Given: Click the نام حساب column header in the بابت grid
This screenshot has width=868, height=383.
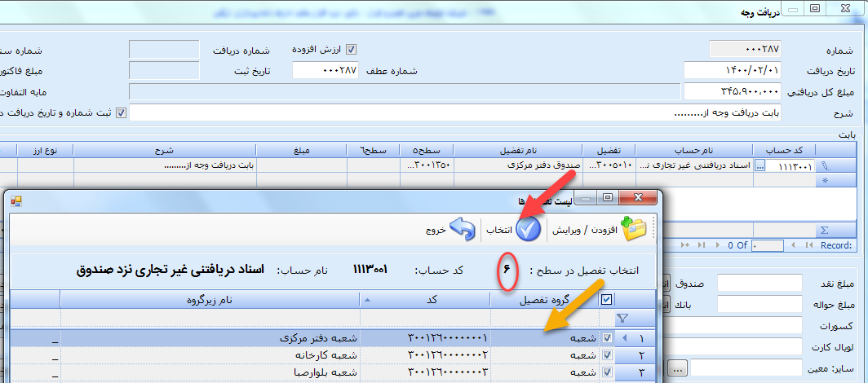Looking at the screenshot, I should click(x=693, y=150).
